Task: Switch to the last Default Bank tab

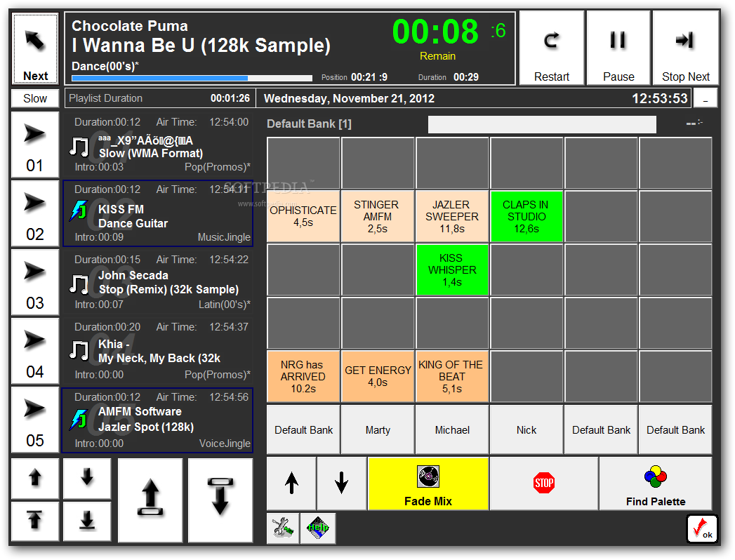Action: coord(675,429)
